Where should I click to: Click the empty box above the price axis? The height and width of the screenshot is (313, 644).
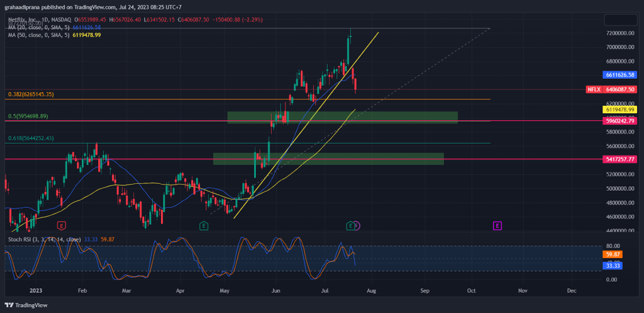coord(619,20)
